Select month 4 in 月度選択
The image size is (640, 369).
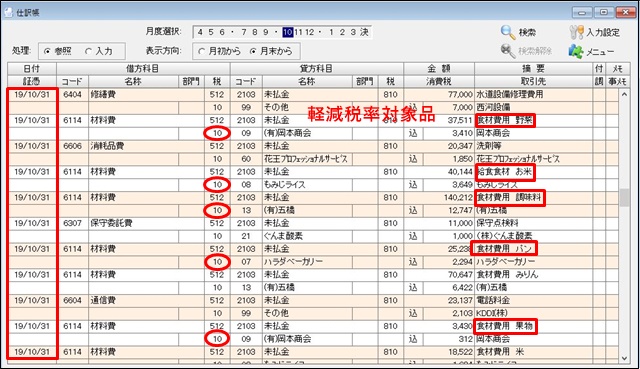coord(200,32)
